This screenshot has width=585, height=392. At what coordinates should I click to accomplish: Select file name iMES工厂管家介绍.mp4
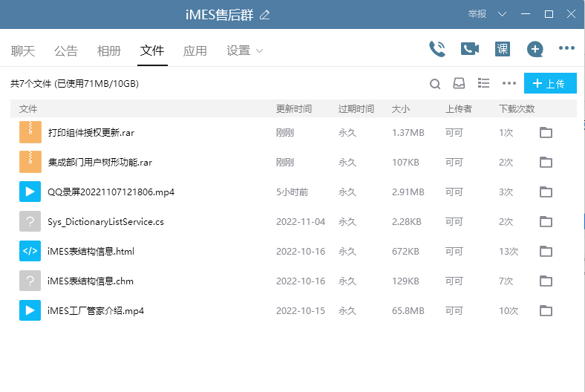[96, 310]
